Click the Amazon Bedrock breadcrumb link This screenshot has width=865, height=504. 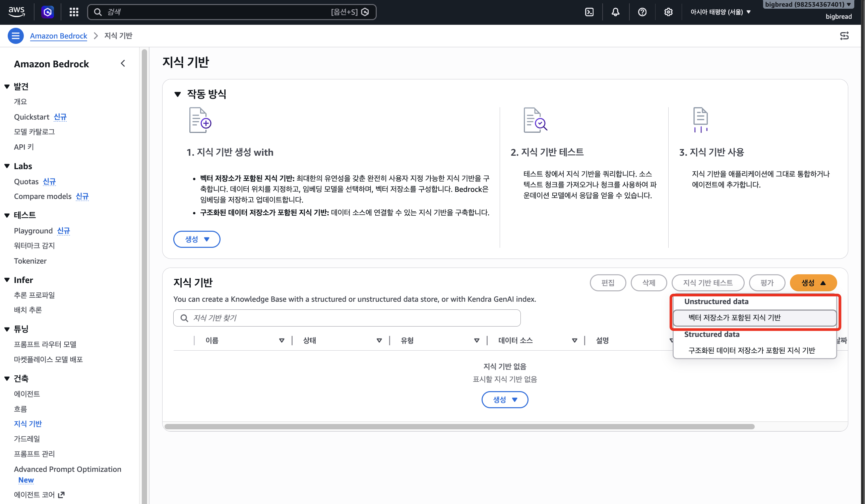click(58, 36)
